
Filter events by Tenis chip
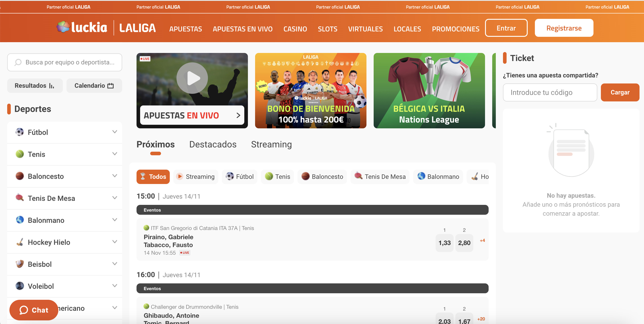[277, 177]
